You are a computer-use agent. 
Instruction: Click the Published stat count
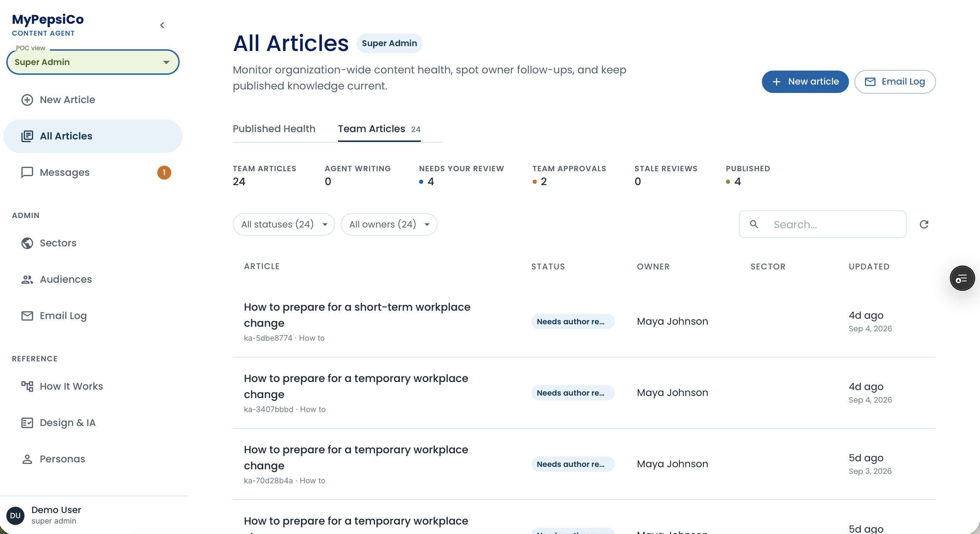coord(737,182)
